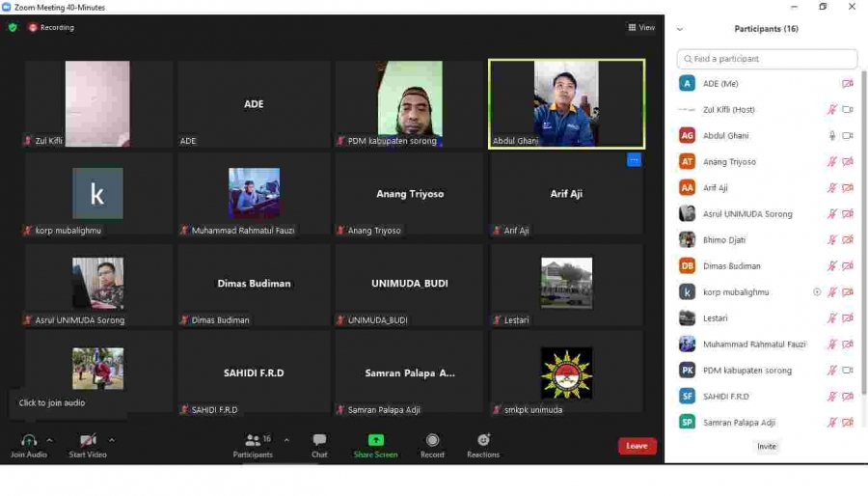Click the muted mic icon next to Zul Kifli (Host)
The image size is (868, 496).
pyautogui.click(x=832, y=110)
